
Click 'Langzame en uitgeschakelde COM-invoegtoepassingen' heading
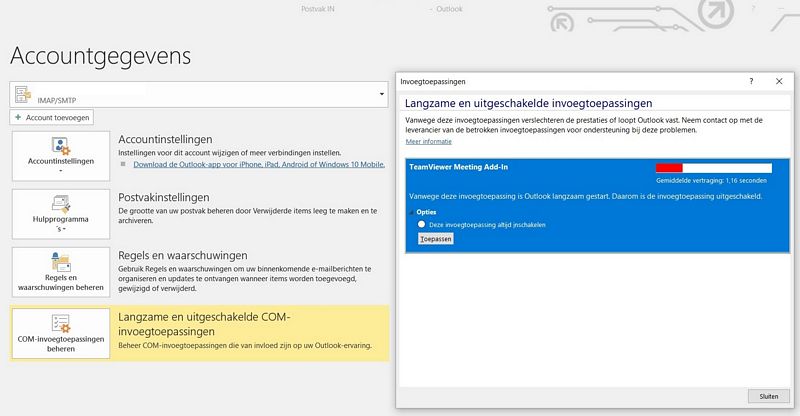point(204,324)
